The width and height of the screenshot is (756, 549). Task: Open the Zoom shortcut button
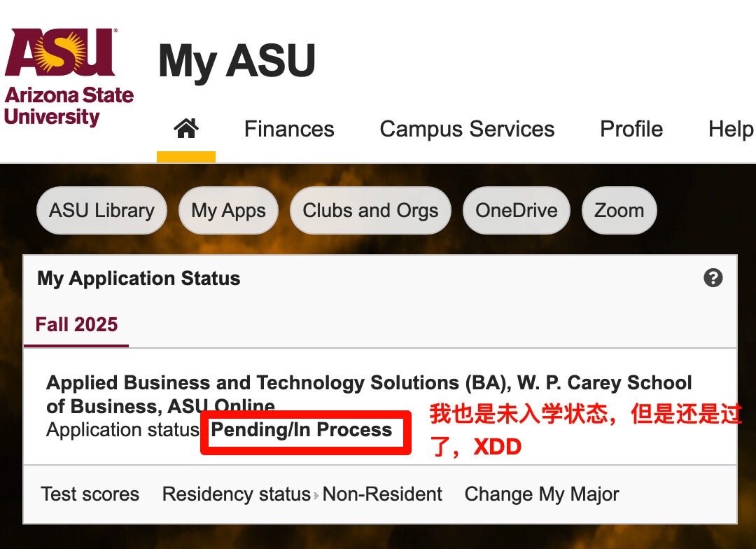[x=619, y=210]
